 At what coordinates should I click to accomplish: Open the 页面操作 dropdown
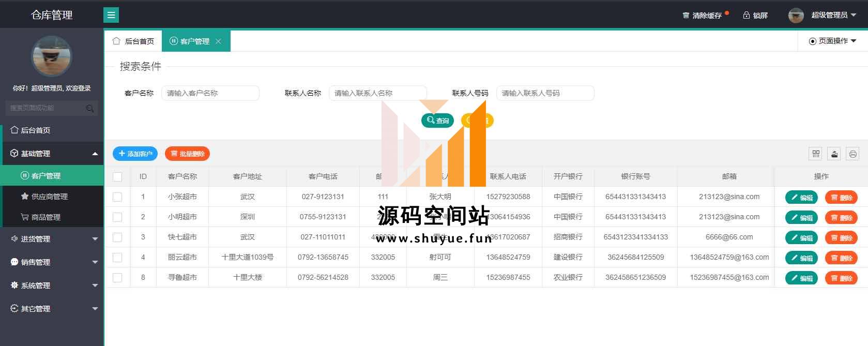[x=832, y=41]
